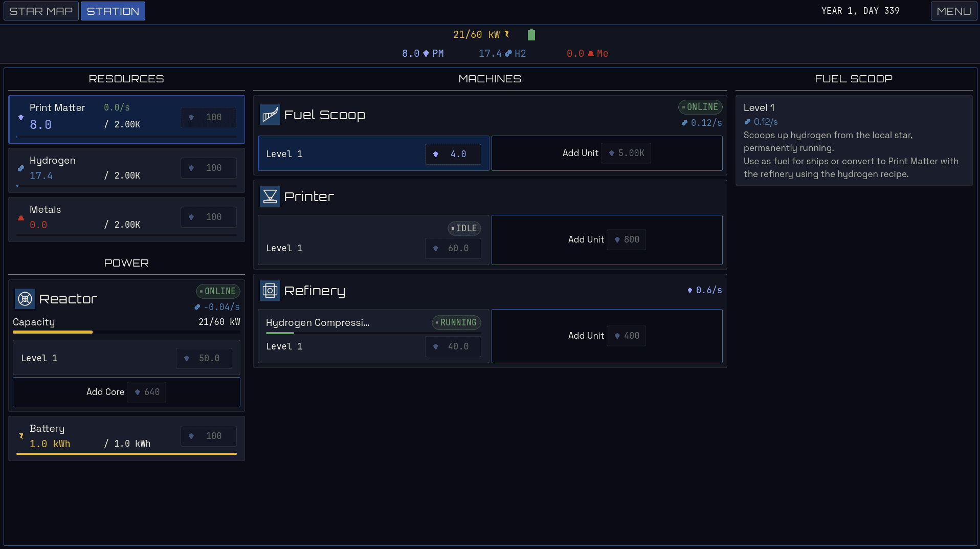Click the Hydrogen Compression progress bar

(373, 333)
